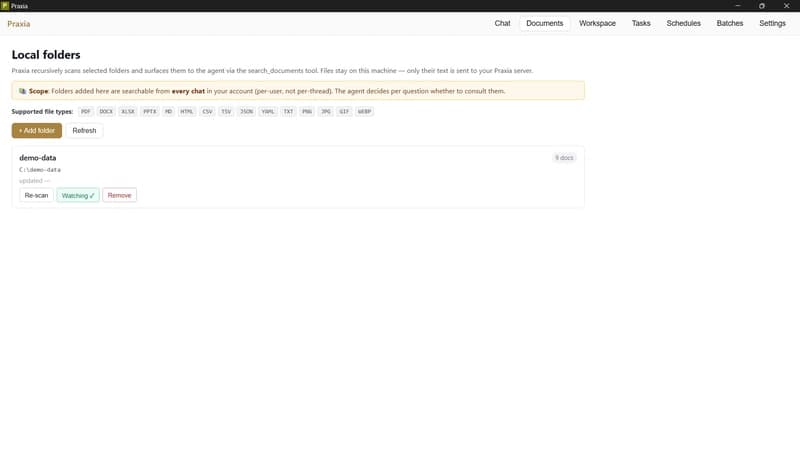Click the Local folders heading

click(x=46, y=55)
